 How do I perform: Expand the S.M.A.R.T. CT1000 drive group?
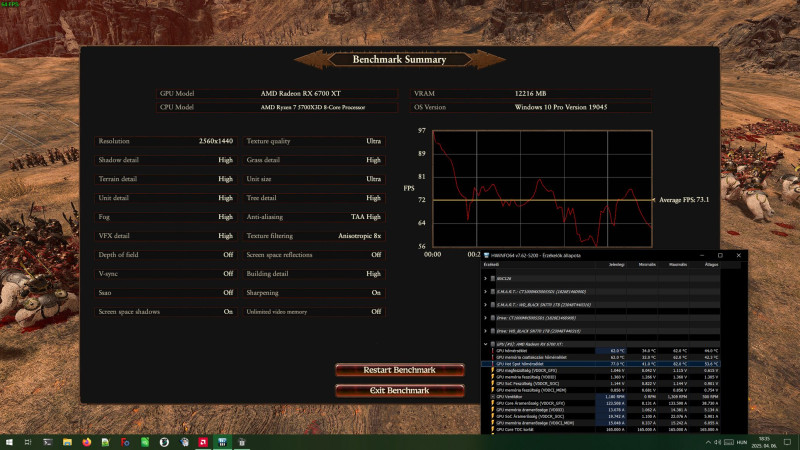[485, 292]
